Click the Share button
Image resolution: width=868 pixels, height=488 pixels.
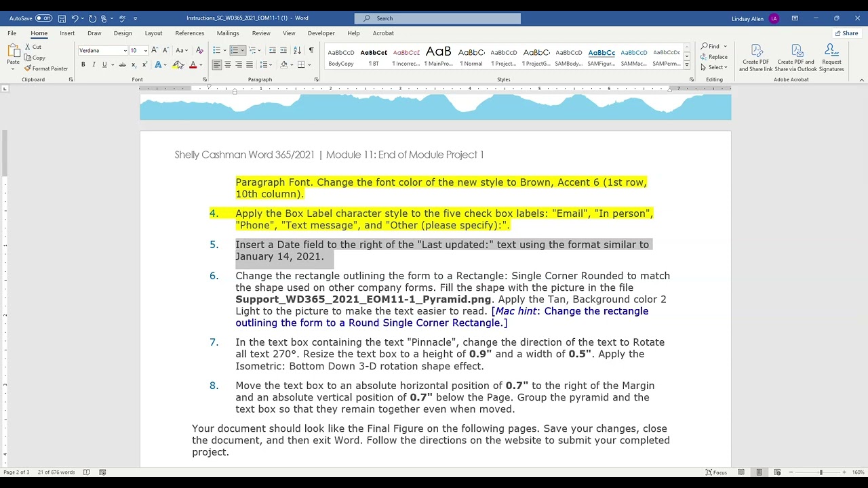846,33
